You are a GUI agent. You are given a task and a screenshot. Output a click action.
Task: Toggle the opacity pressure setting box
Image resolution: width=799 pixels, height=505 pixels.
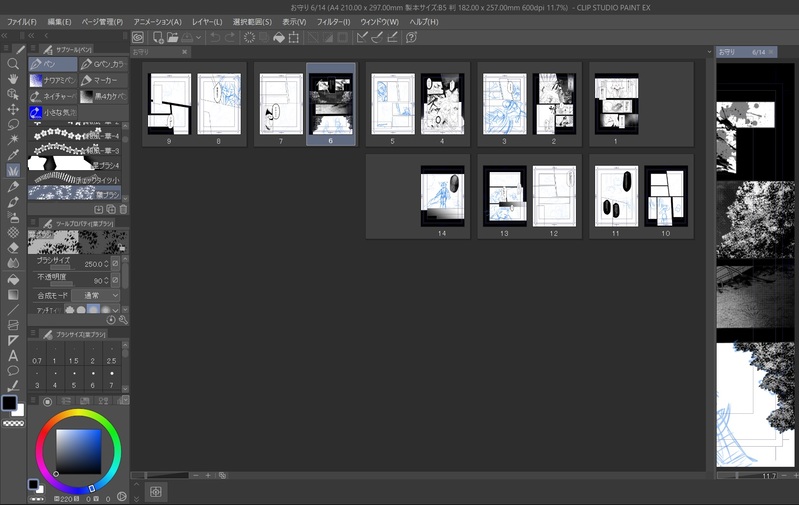(x=115, y=280)
